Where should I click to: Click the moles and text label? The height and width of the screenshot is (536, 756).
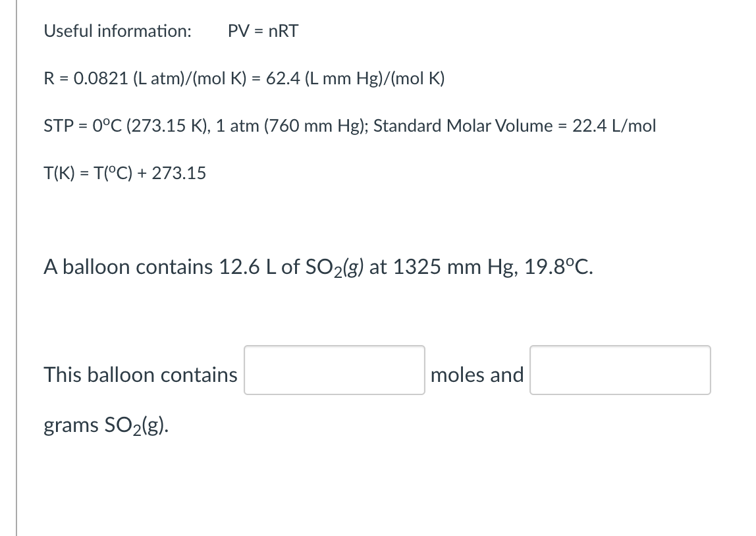point(477,375)
